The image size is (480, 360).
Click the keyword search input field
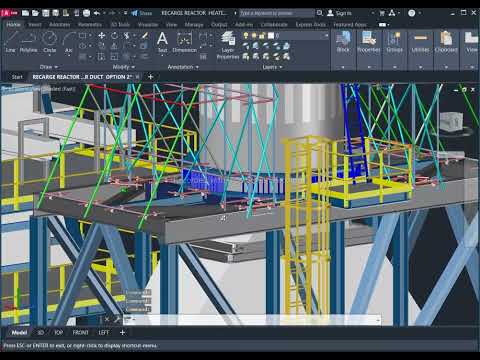[x=276, y=13]
